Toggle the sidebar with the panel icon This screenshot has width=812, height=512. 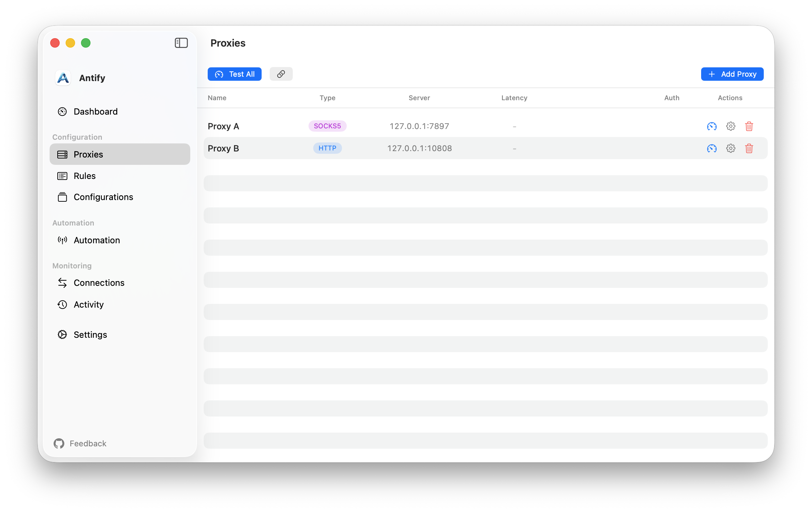[x=181, y=43]
